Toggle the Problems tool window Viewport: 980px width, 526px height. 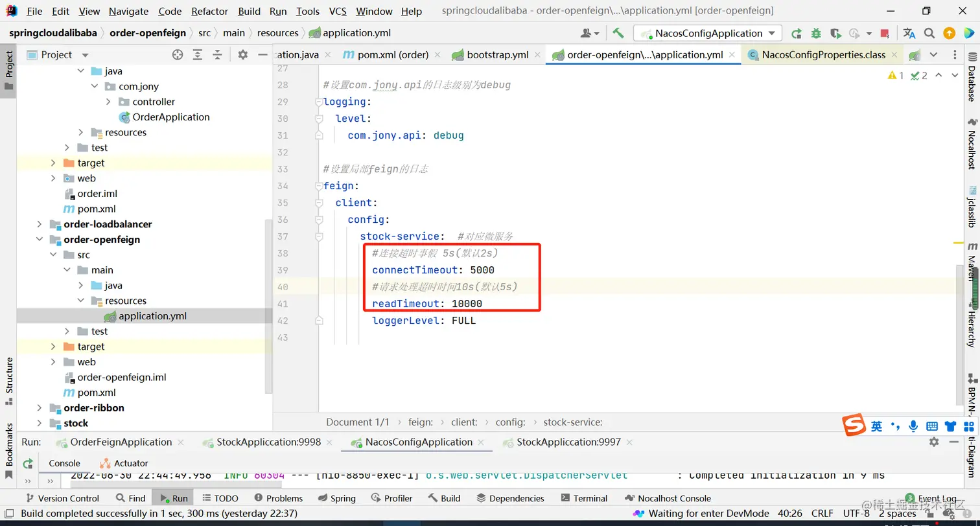click(279, 498)
